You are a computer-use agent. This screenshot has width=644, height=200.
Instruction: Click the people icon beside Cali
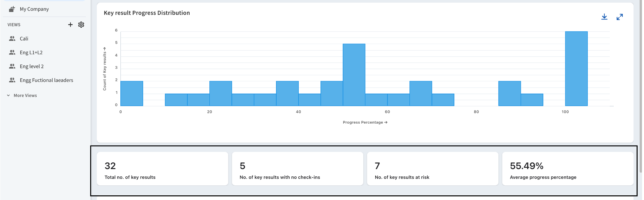click(12, 38)
